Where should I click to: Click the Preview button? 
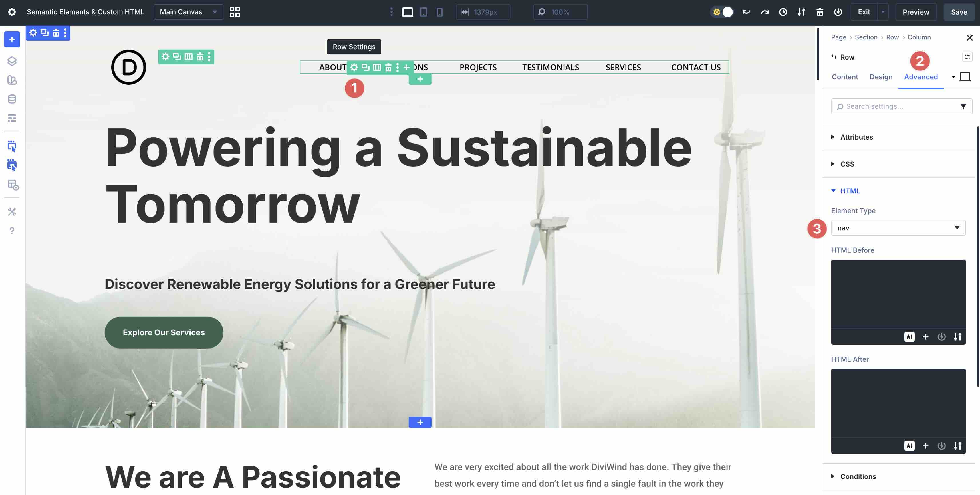(x=916, y=12)
